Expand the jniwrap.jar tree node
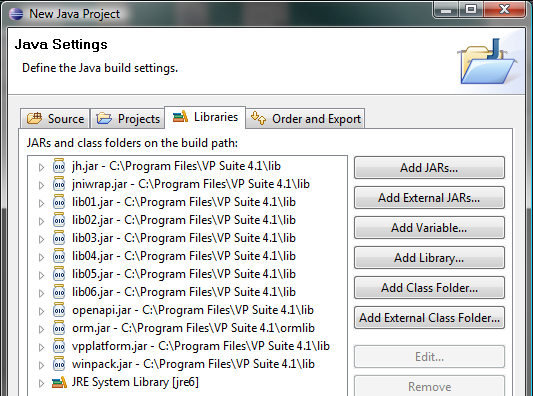533x396 pixels. click(x=41, y=185)
